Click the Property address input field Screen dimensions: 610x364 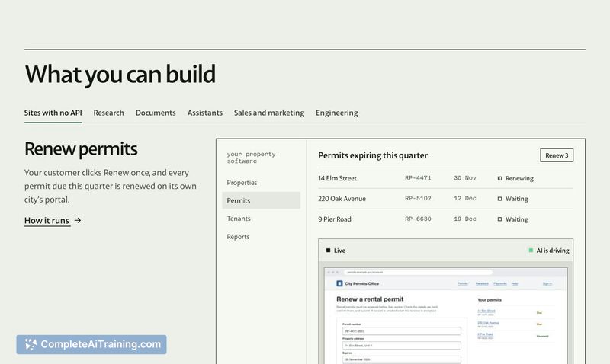(402, 346)
